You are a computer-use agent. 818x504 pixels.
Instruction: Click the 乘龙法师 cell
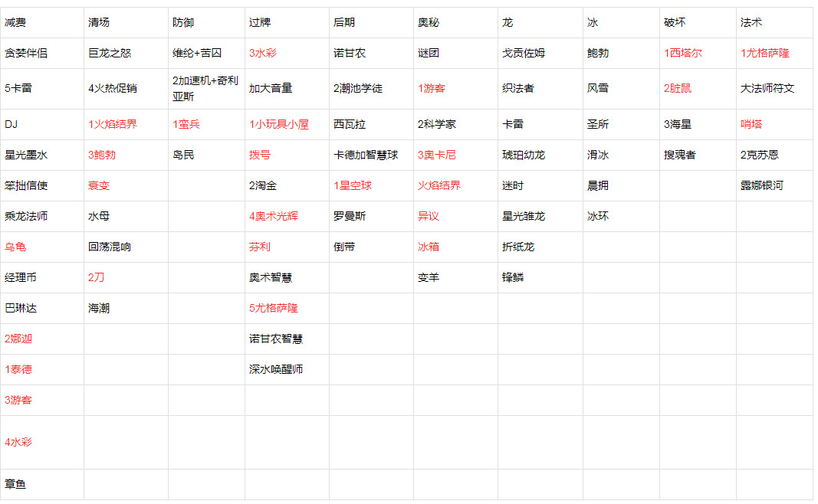pos(26,216)
